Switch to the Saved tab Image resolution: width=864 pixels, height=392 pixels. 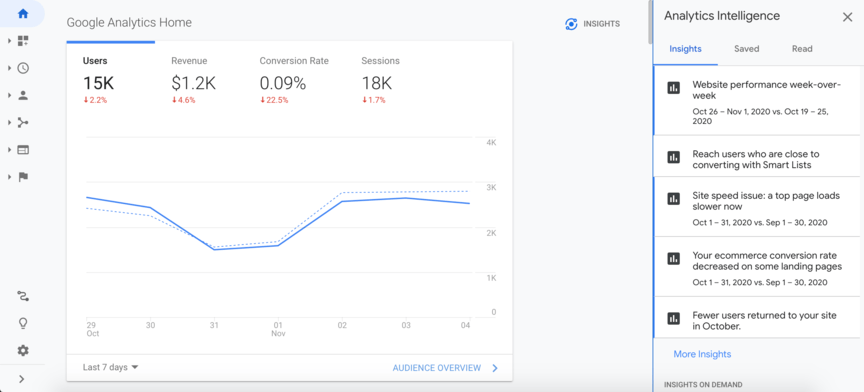[747, 49]
